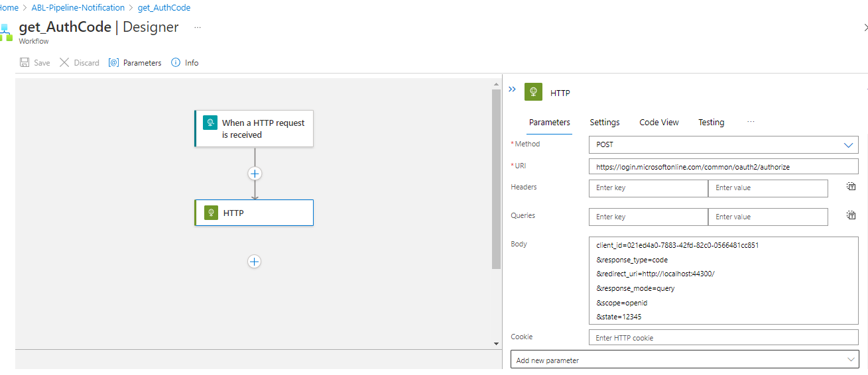Image resolution: width=868 pixels, height=375 pixels.
Task: Show more tabs ellipsis after Testing
Action: point(751,122)
